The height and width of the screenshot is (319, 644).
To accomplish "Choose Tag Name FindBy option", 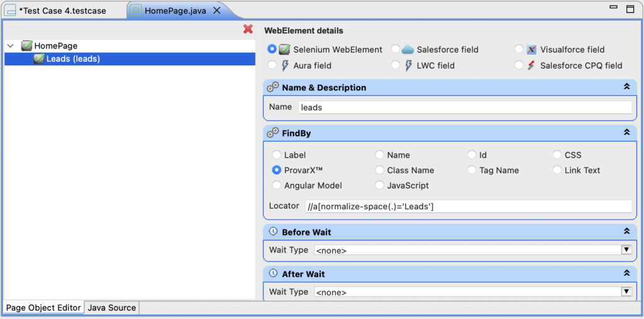I will pos(472,170).
